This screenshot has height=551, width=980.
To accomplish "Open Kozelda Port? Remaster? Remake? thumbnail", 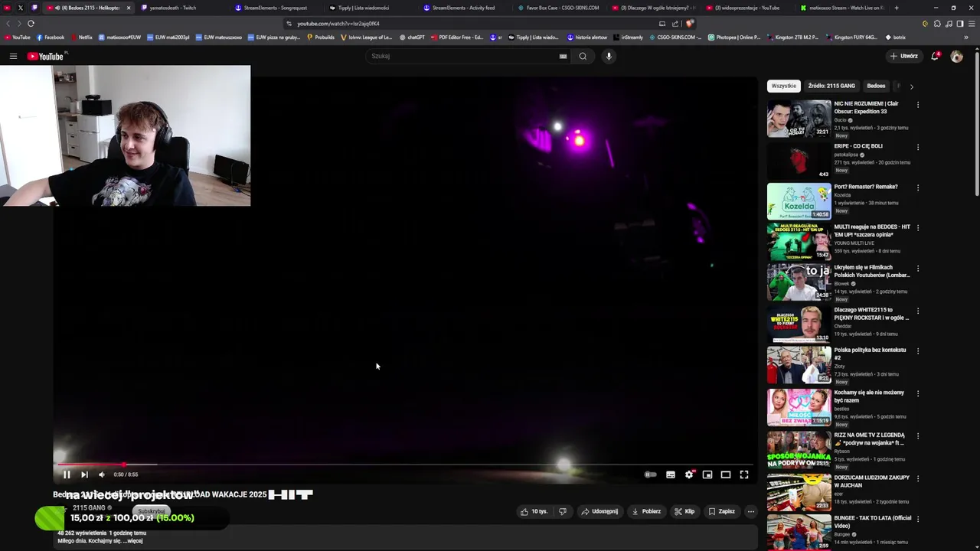I will [x=799, y=201].
